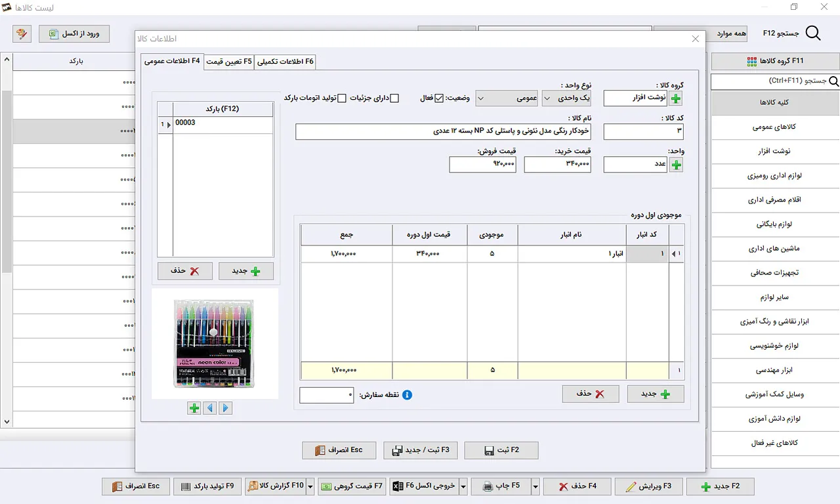
Task: Click حذف under the barcode list
Action: click(185, 271)
